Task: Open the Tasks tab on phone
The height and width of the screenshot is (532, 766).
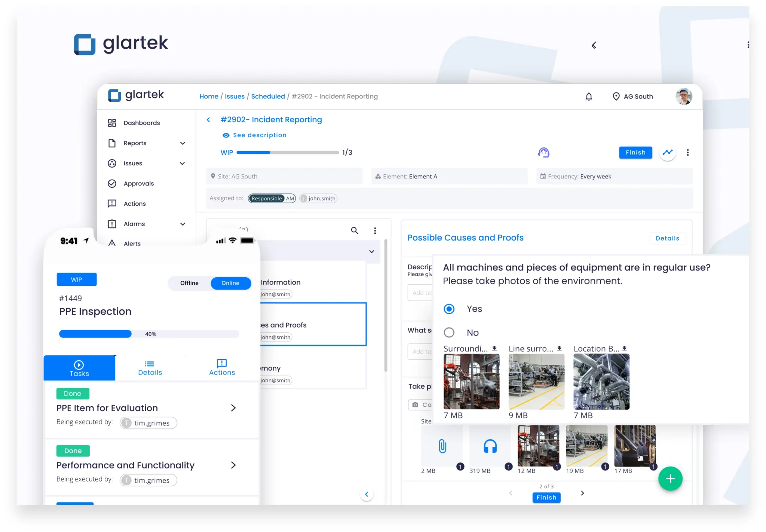Action: [79, 368]
